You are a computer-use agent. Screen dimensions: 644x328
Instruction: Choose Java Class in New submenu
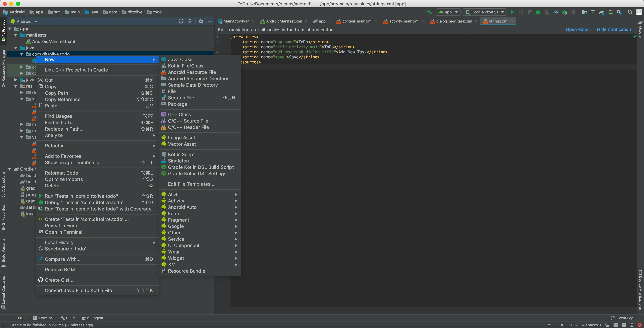[x=200, y=60]
